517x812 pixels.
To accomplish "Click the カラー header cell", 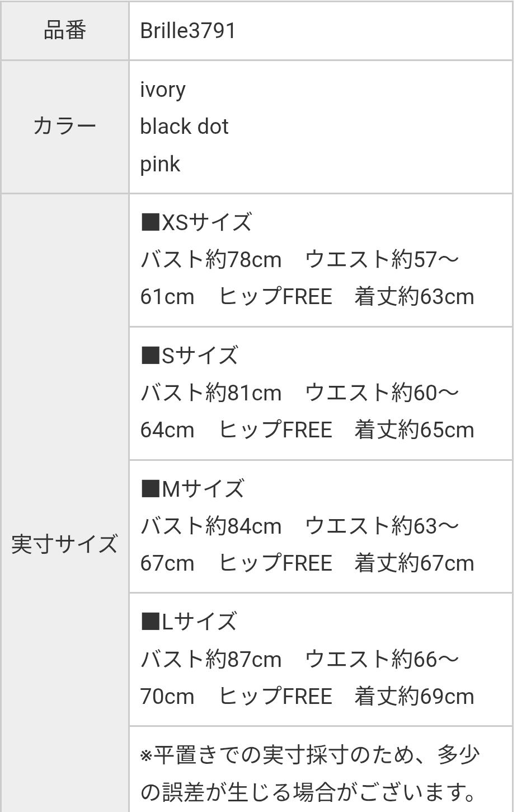I will (x=65, y=127).
